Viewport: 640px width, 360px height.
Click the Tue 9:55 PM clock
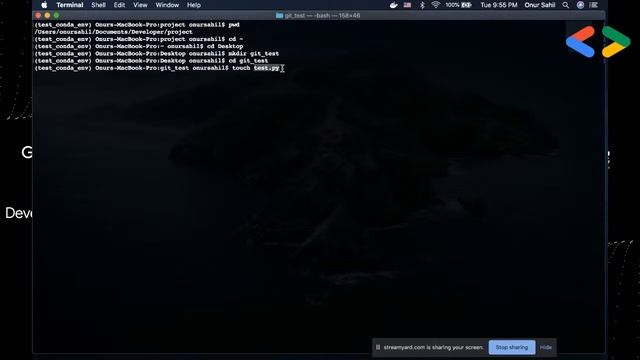coord(499,5)
